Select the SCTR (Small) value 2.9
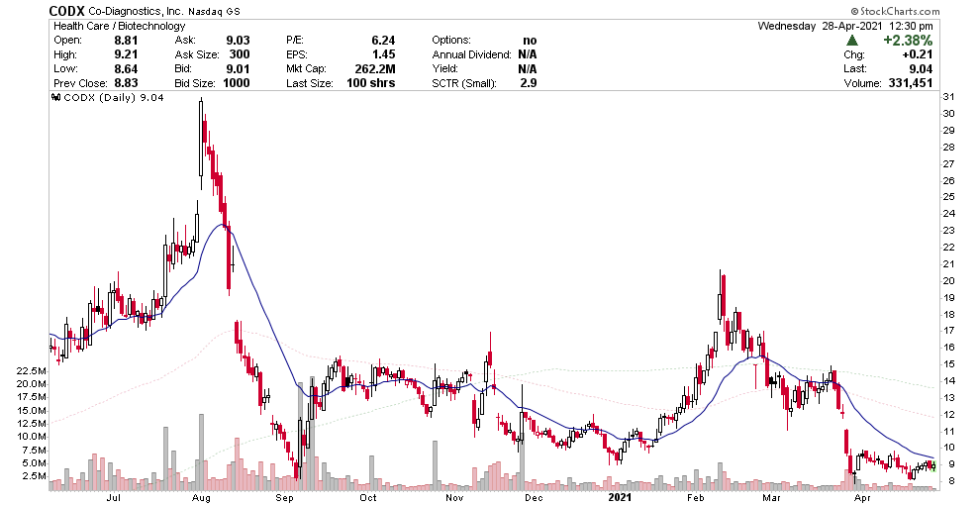 point(529,83)
